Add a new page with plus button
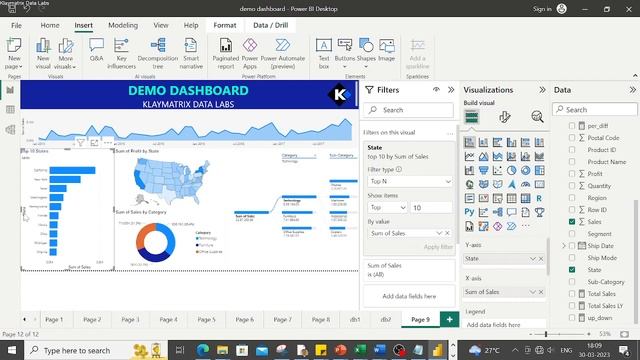Screen dimensions: 640x360 click(449, 320)
